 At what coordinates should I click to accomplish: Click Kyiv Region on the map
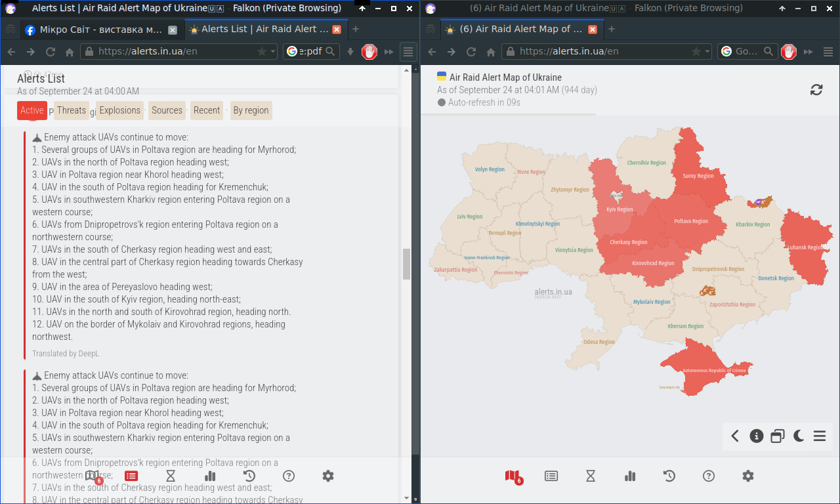[619, 209]
